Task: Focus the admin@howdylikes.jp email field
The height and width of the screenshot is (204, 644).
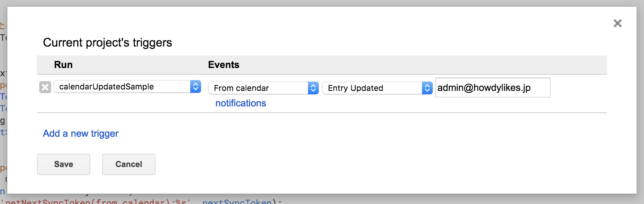Action: coord(492,88)
